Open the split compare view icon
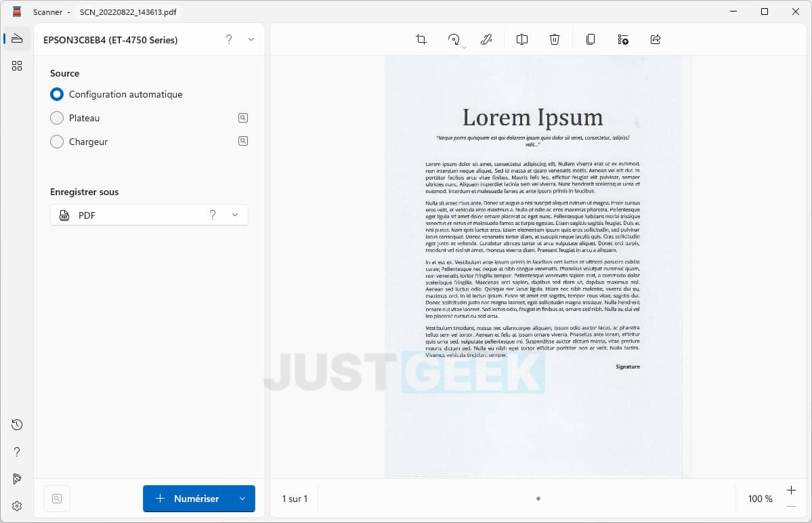Image resolution: width=812 pixels, height=523 pixels. click(522, 39)
